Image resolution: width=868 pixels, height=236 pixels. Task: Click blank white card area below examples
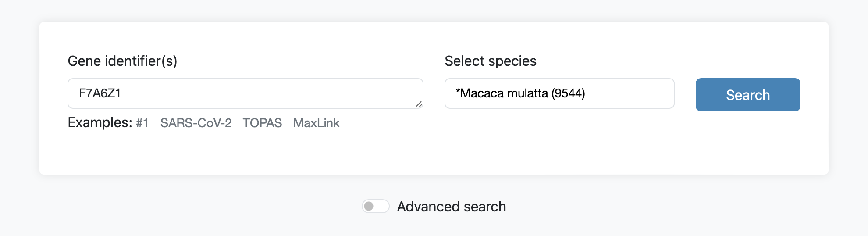(x=434, y=151)
